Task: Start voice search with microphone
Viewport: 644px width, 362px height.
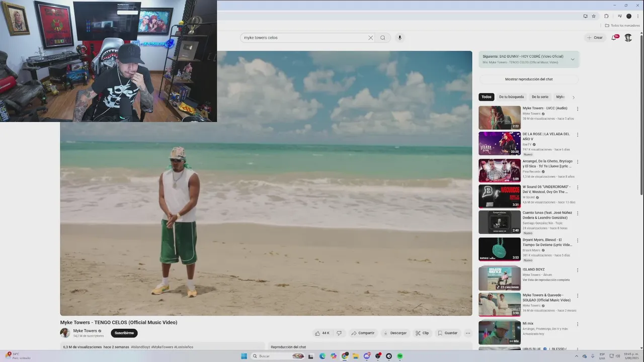Action: click(399, 38)
